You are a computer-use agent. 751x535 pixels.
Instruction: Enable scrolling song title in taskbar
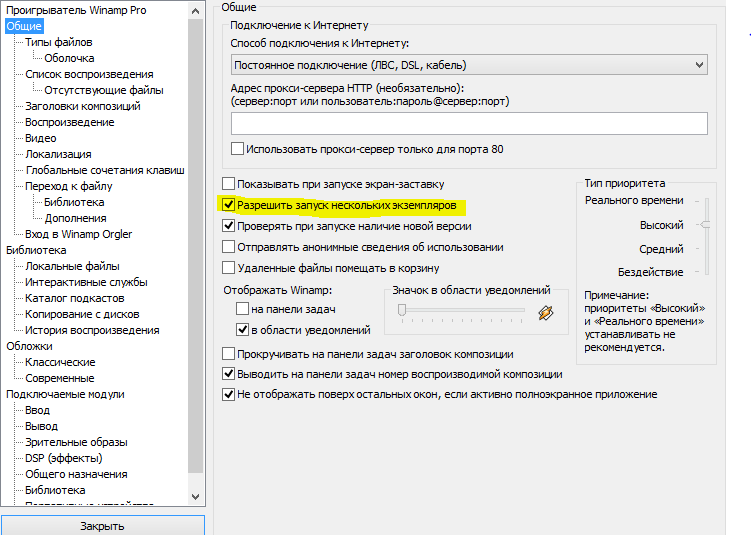tap(228, 354)
